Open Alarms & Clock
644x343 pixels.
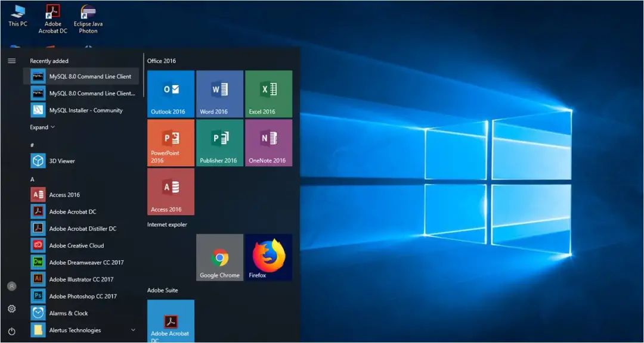coord(81,313)
